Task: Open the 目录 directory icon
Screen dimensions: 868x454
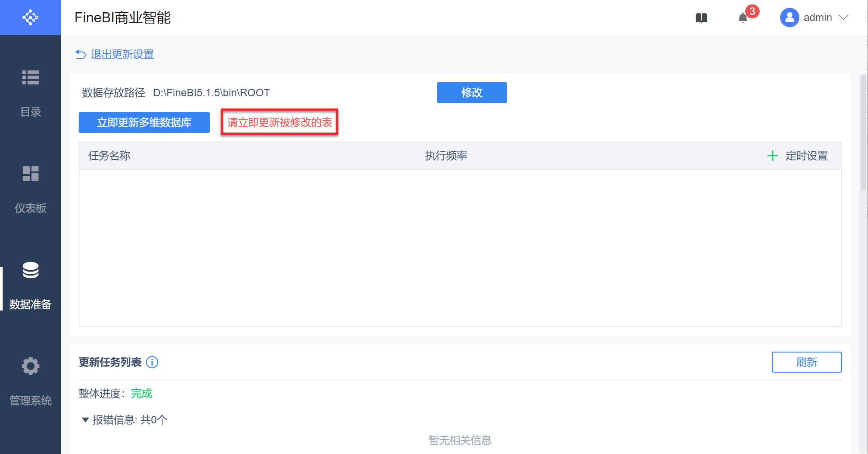Action: (x=31, y=77)
